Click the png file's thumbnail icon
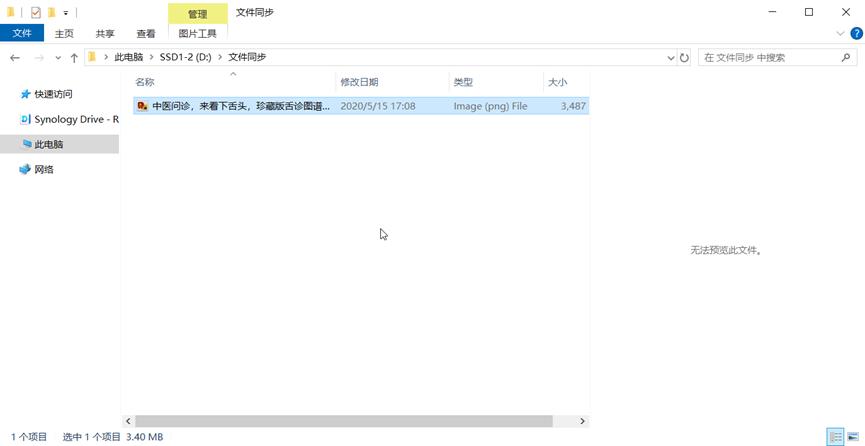This screenshot has height=446, width=865. click(x=142, y=106)
